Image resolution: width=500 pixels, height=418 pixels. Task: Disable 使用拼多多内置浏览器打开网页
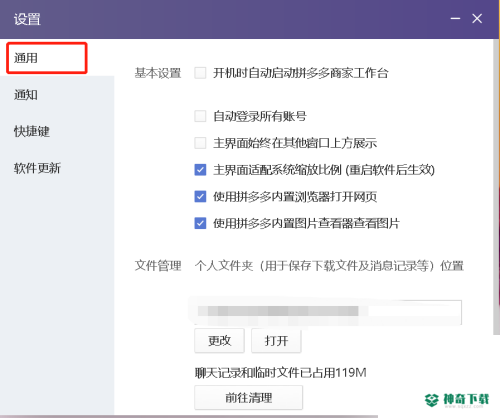(200, 196)
